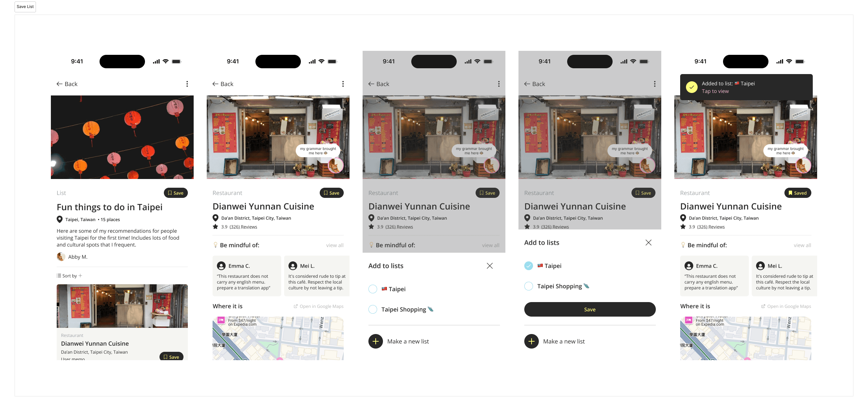Open Emma C. review card on the second screen
Image resolution: width=868 pixels, height=411 pixels.
pyautogui.click(x=247, y=276)
